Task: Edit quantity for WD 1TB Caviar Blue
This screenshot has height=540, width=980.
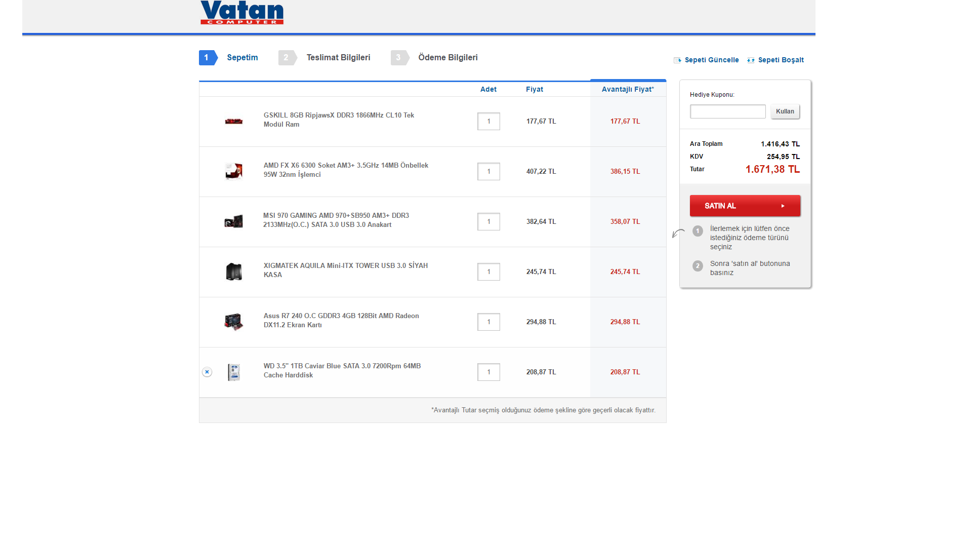Action: point(488,372)
